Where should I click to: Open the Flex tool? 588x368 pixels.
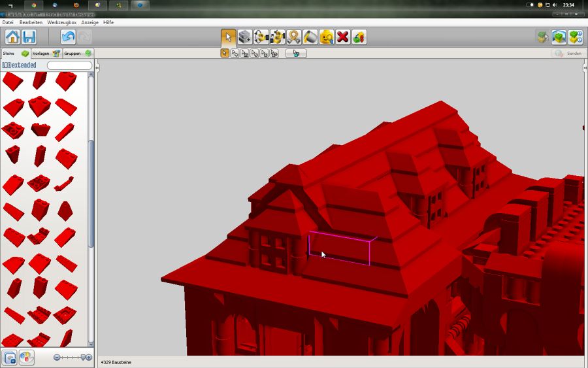[294, 37]
